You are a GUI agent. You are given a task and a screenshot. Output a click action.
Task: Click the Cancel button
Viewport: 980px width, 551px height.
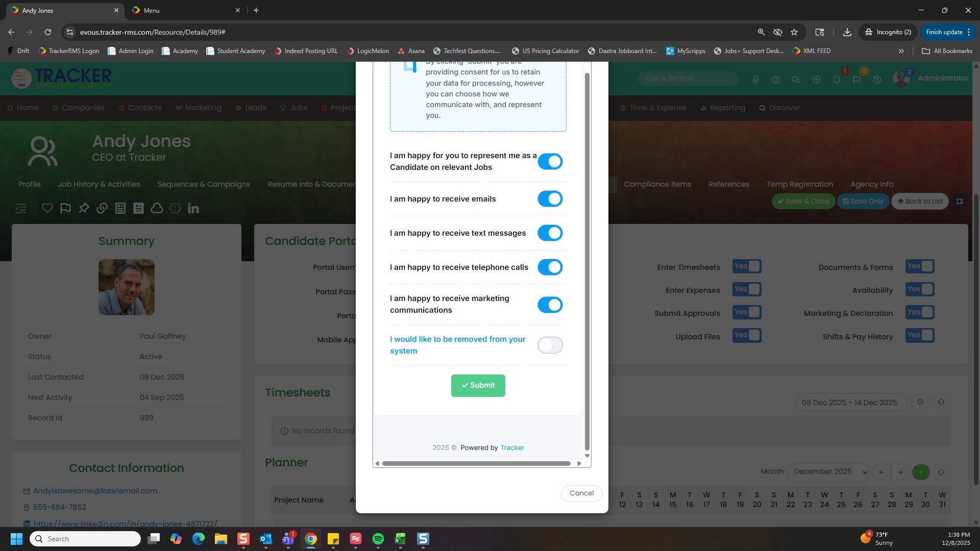[581, 493]
